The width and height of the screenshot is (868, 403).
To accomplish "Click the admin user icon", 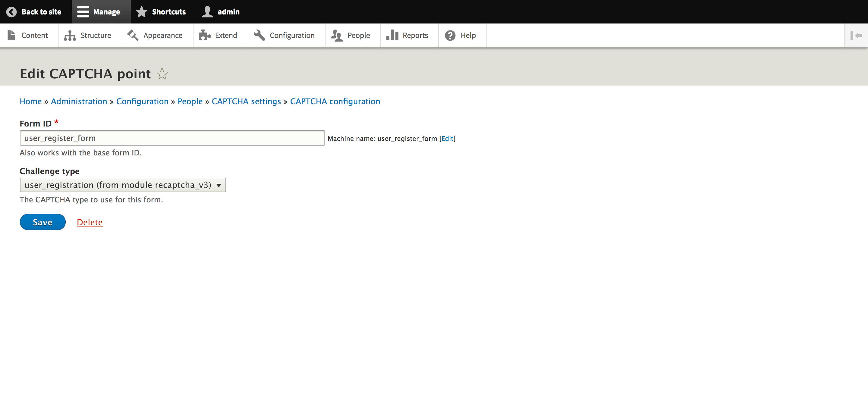I will click(208, 11).
